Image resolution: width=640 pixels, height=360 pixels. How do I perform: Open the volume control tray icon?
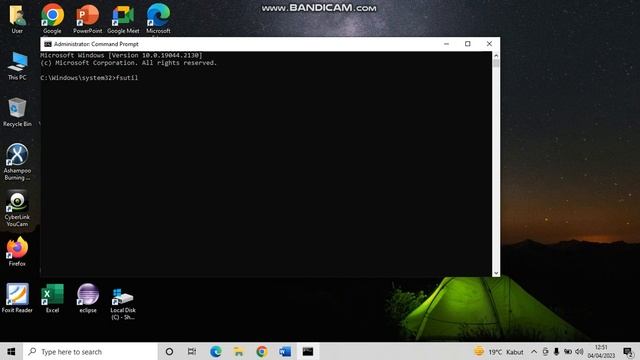tap(579, 351)
